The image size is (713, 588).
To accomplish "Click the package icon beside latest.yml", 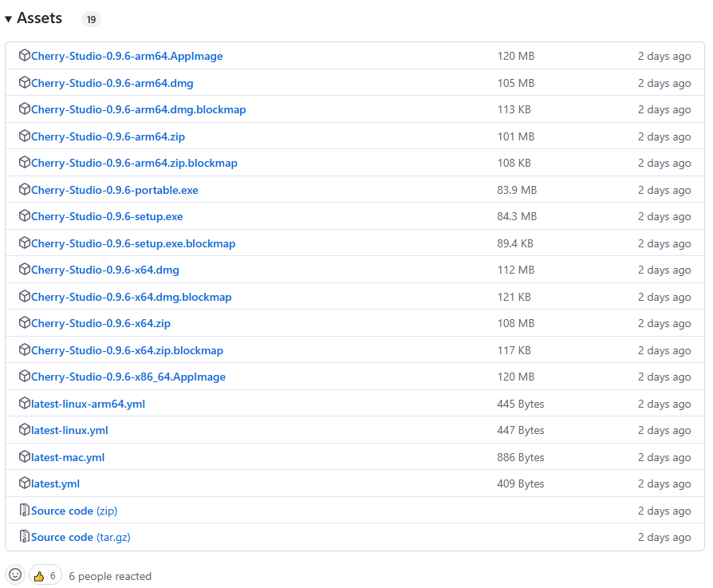I will click(x=25, y=483).
